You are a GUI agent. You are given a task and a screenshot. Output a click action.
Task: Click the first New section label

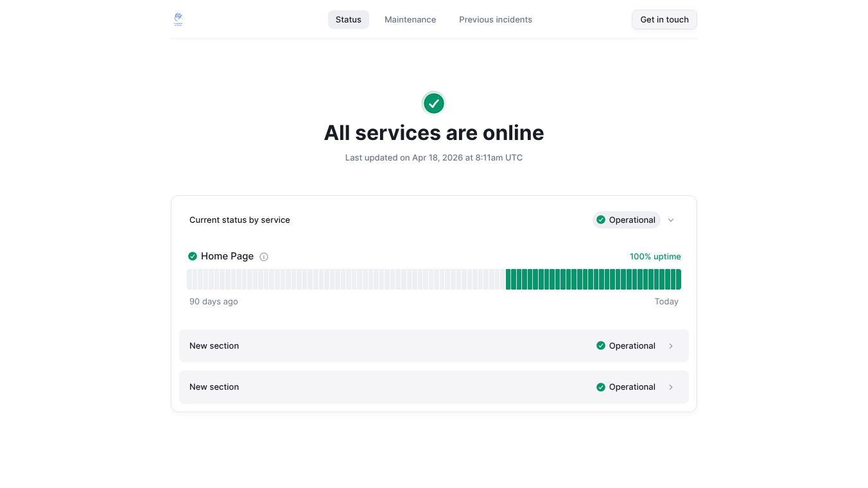(214, 345)
